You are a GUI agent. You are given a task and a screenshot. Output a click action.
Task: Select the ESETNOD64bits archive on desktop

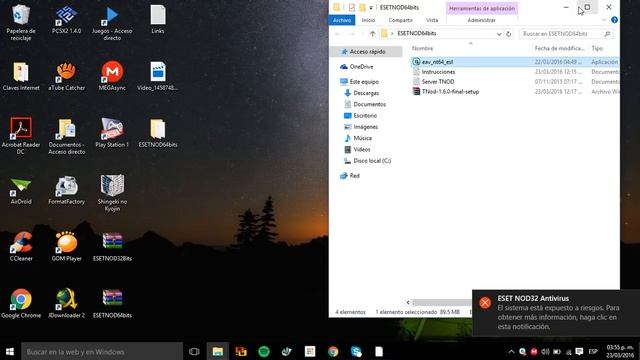point(112,303)
